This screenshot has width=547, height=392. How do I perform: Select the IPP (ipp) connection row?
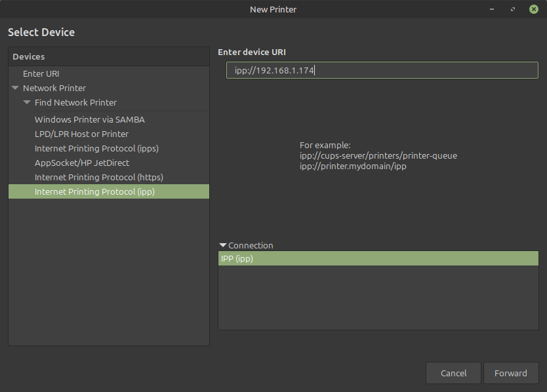[378, 259]
